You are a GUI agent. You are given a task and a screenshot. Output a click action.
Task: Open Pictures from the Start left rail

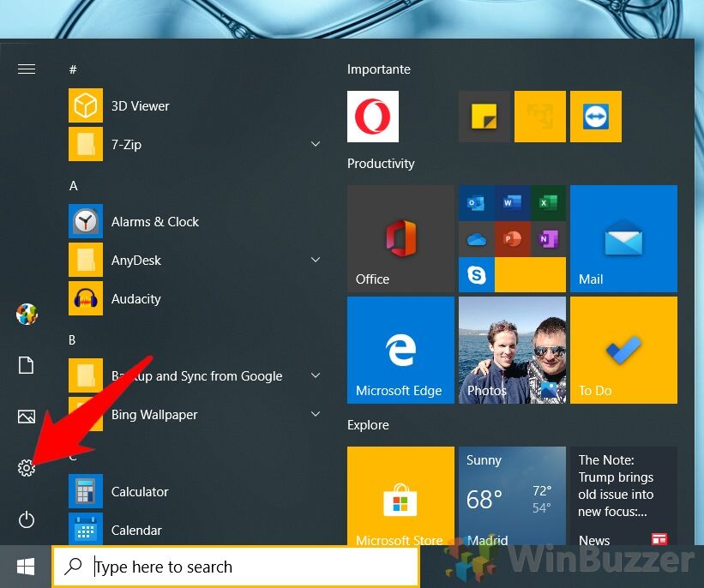pyautogui.click(x=27, y=416)
